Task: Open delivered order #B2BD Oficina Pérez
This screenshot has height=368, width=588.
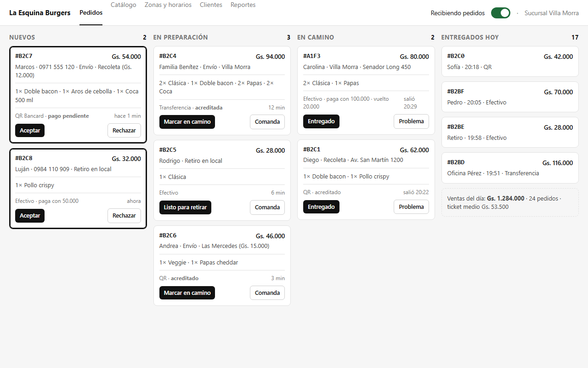Action: 510,168
